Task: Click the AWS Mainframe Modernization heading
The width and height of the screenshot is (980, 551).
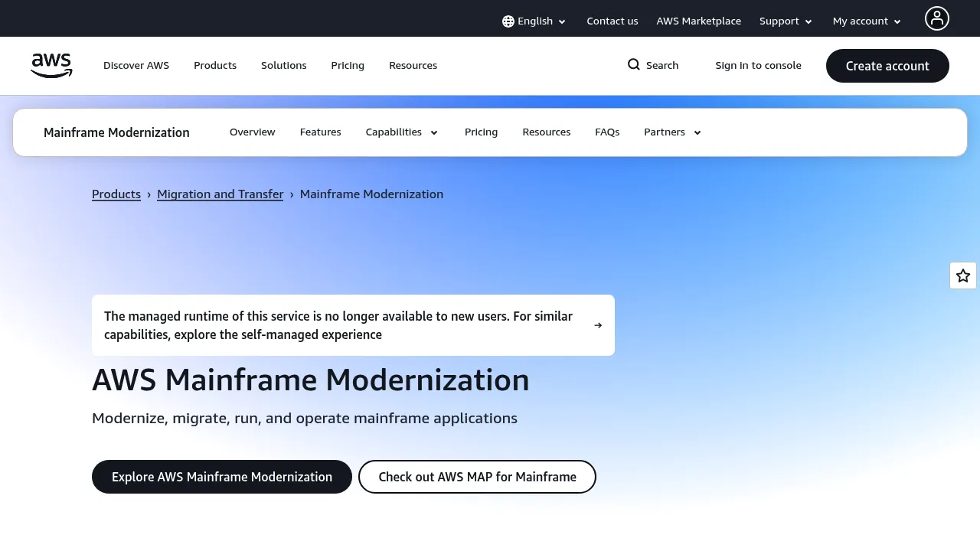Action: [311, 380]
